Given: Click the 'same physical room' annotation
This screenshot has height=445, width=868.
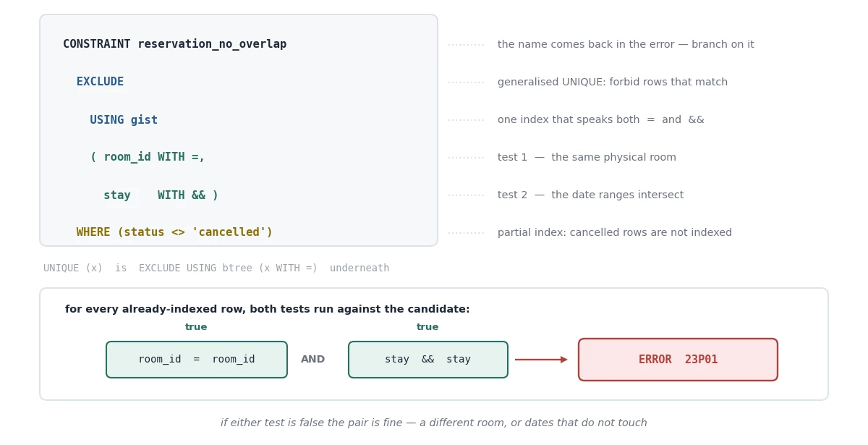Looking at the screenshot, I should click(x=587, y=158).
